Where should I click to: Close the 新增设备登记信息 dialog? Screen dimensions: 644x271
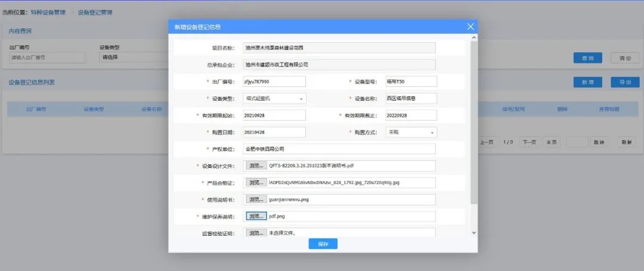470,27
